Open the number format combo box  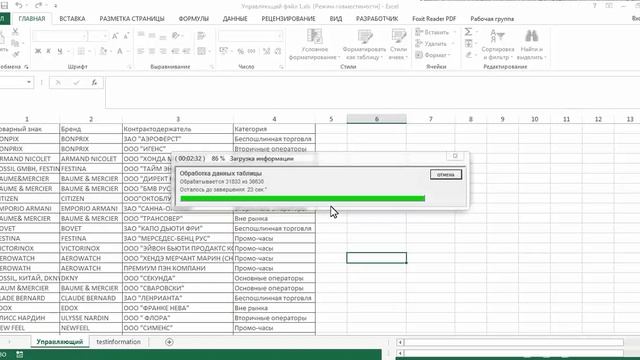[251, 36]
